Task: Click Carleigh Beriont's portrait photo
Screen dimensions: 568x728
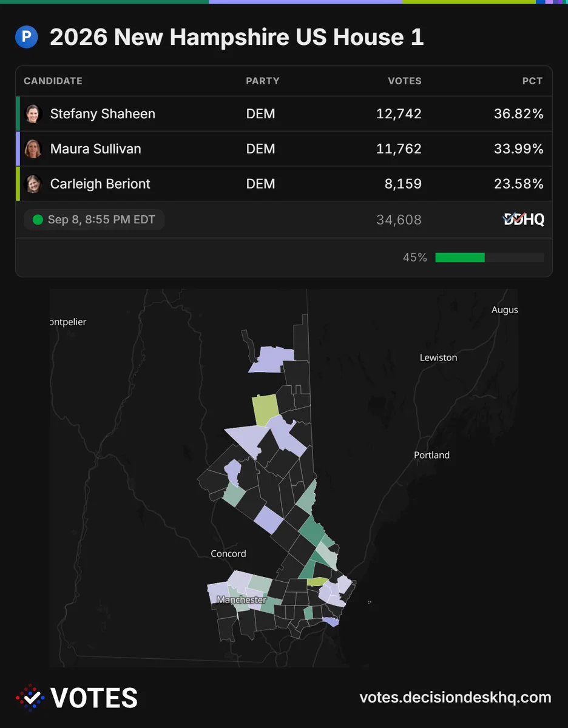Action: (33, 184)
